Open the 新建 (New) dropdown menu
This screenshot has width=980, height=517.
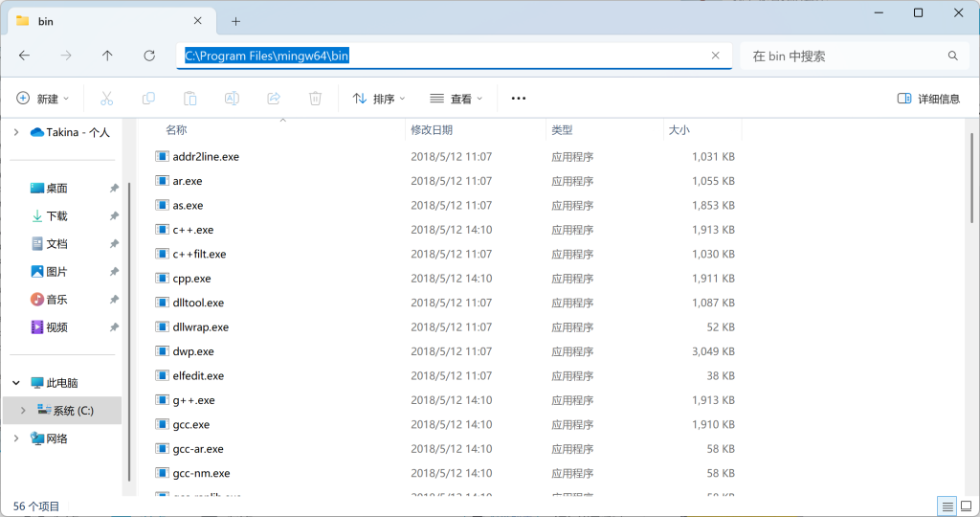[44, 99]
